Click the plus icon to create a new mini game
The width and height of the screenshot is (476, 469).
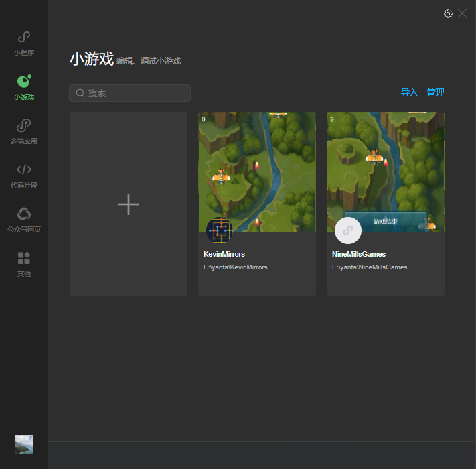pyautogui.click(x=129, y=204)
